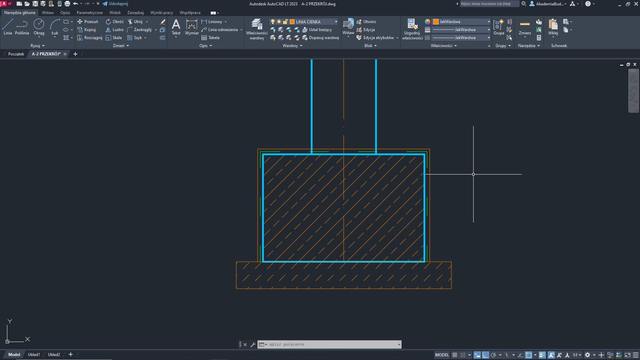The height and width of the screenshot is (360, 640).
Task: Click the Dopasuj warstwę button
Action: pyautogui.click(x=321, y=38)
